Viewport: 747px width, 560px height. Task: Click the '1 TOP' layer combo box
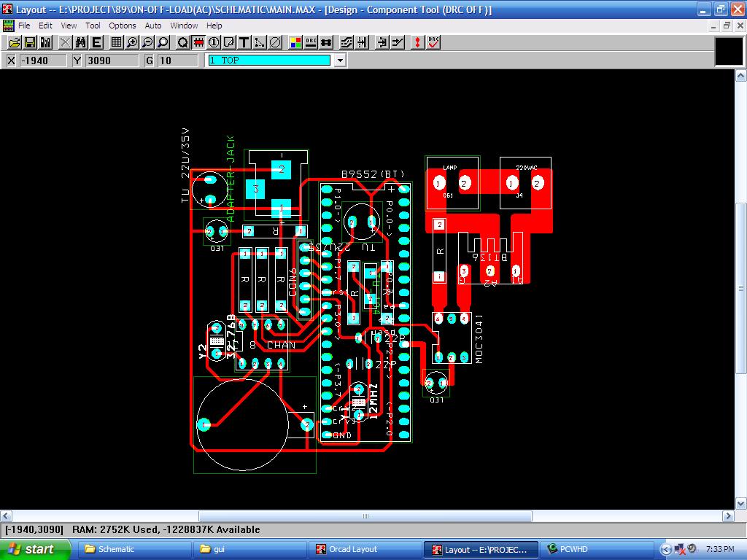270,61
